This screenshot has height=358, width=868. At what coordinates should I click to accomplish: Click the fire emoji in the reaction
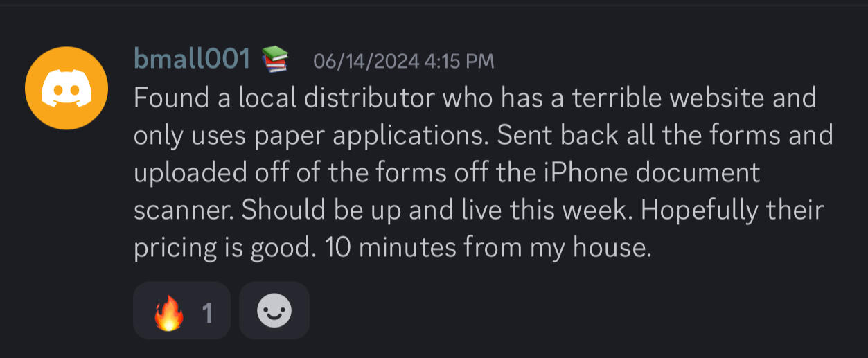click(170, 313)
